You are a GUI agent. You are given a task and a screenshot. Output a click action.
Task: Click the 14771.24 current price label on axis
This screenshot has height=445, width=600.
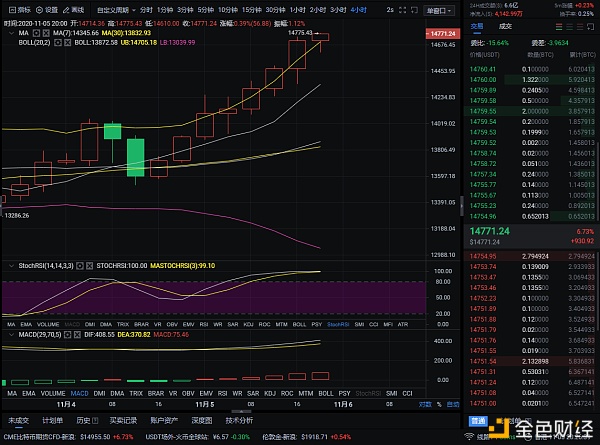443,34
